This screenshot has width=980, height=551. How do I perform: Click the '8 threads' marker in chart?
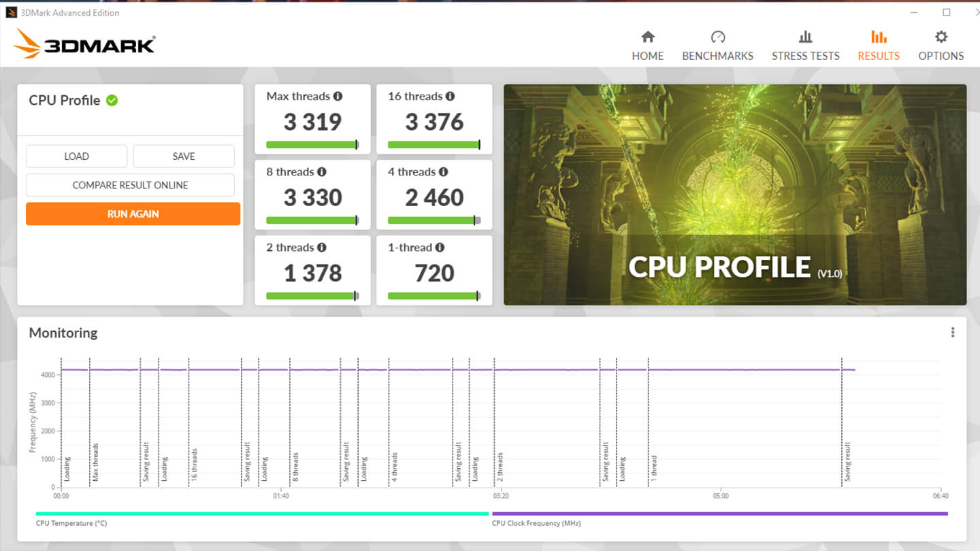coord(295,467)
